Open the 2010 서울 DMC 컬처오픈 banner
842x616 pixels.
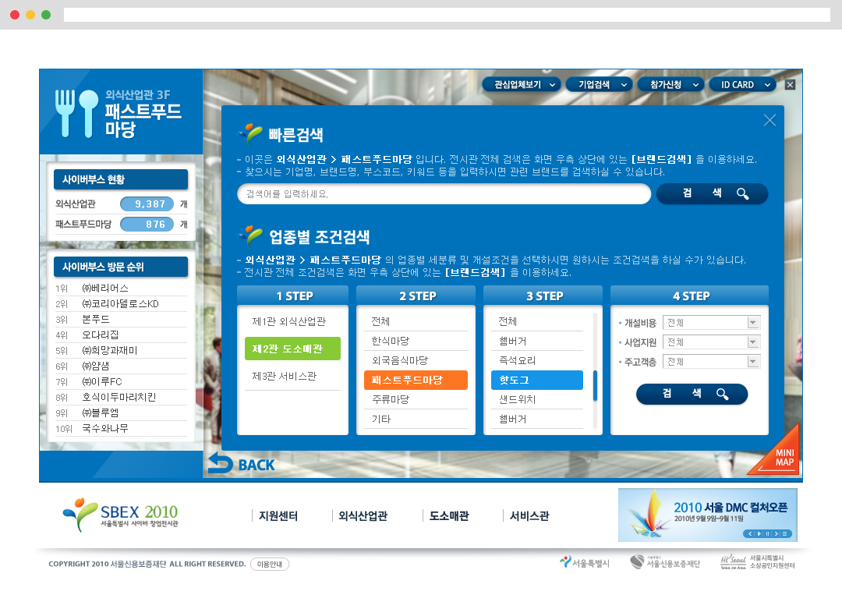pos(707,515)
